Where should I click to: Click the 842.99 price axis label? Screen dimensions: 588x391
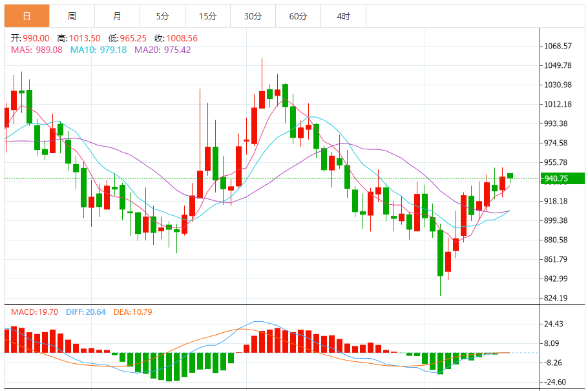[556, 279]
